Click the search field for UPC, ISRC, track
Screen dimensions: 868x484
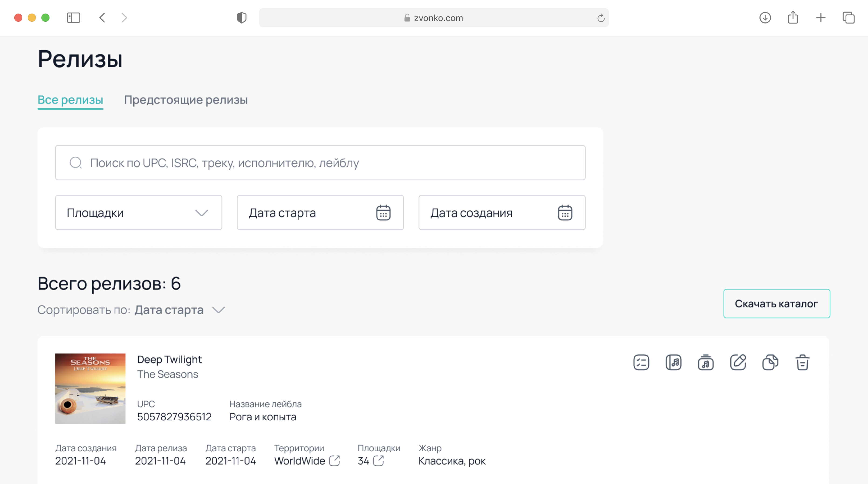[x=320, y=163]
